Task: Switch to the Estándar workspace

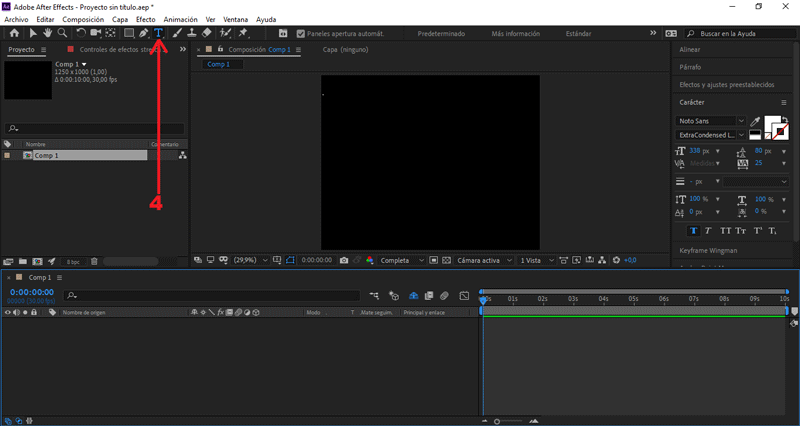Action: [578, 33]
